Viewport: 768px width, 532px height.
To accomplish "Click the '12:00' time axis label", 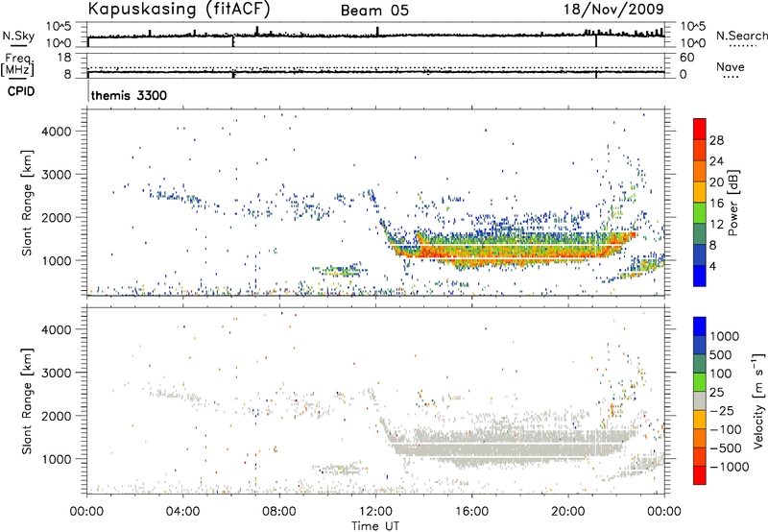I will click(375, 512).
